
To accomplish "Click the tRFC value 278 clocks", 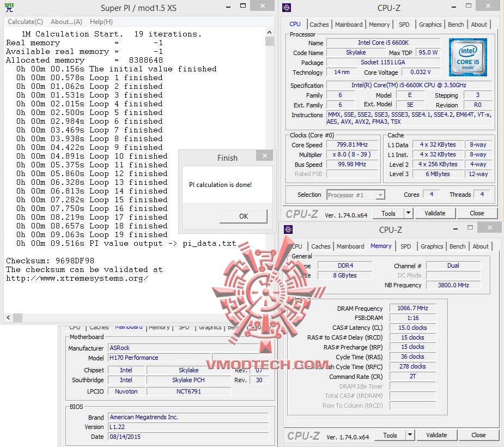I will [x=412, y=367].
